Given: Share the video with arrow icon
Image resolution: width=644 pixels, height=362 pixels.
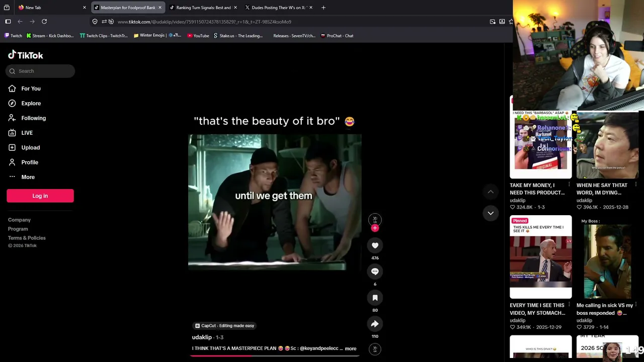Looking at the screenshot, I should click(375, 324).
